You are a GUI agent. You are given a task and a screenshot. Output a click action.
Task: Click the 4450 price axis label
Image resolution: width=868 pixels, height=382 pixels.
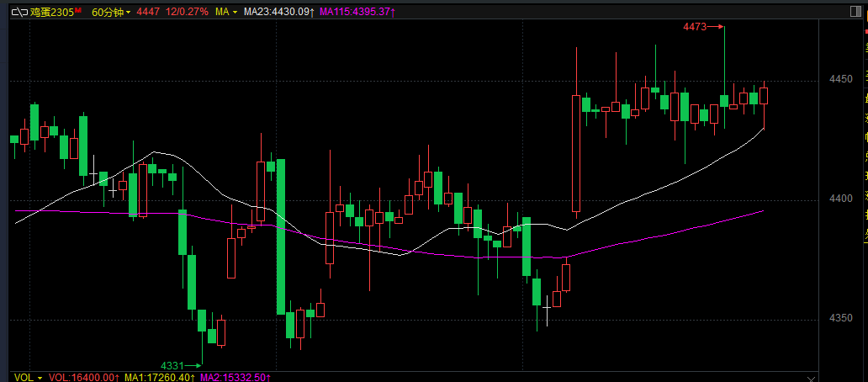pyautogui.click(x=841, y=79)
